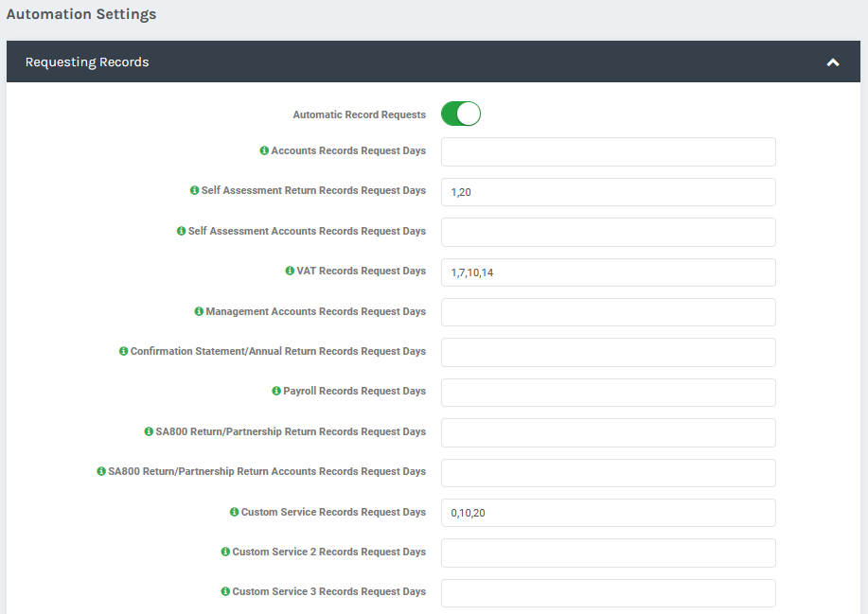Click info icon beside Custom Service 2 Records
This screenshot has width=868, height=614.
tap(225, 553)
